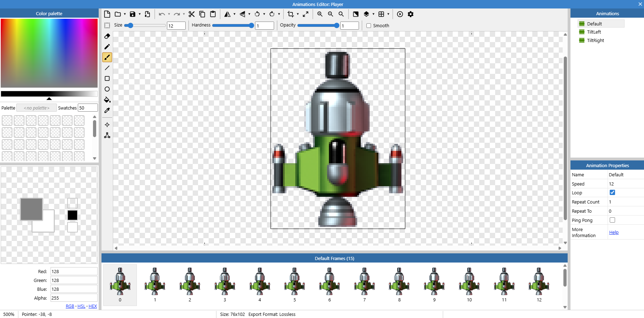Select the TiltLeft animation
This screenshot has height=318, width=644.
coord(594,32)
